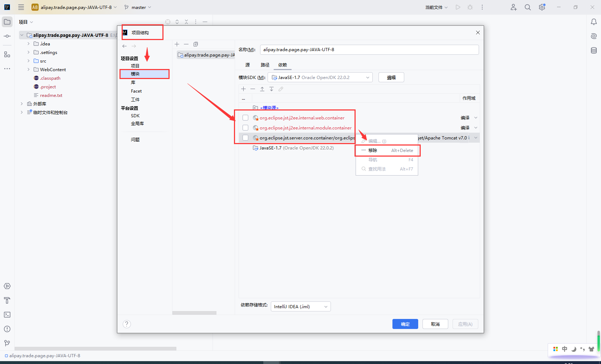Viewport: 601px width, 364px height.
Task: Open scope dropdown for Apache Tomcat row
Action: click(x=476, y=138)
